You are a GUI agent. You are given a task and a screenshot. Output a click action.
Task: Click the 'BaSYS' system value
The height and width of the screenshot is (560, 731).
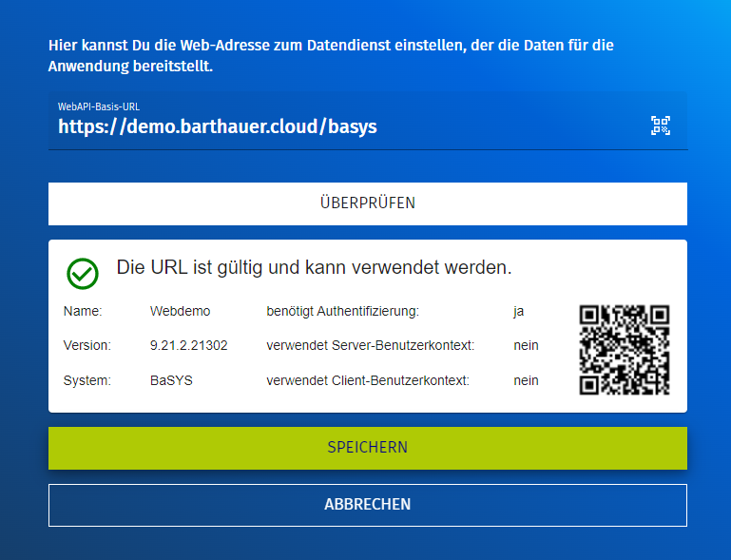(x=170, y=380)
